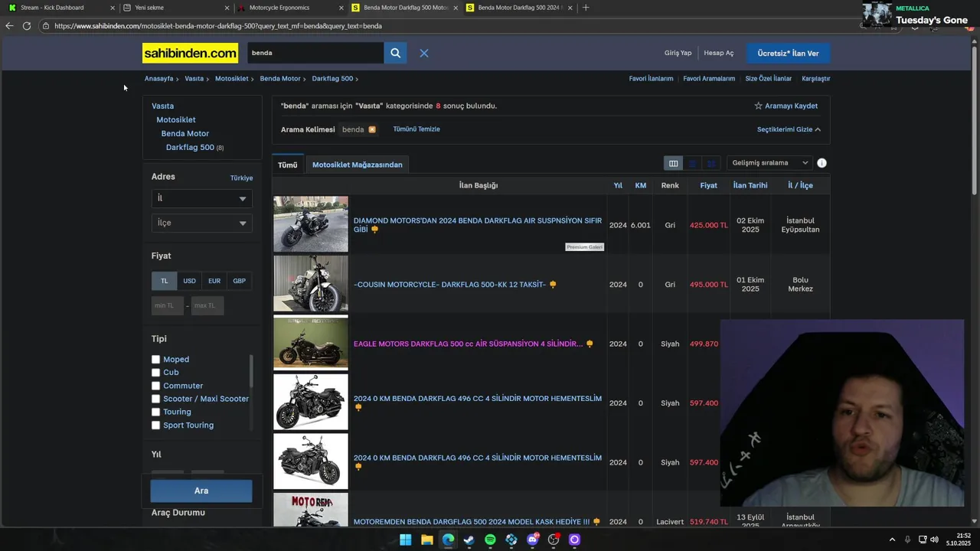This screenshot has height=551, width=980.
Task: Check the Commuter type checkbox
Action: [x=155, y=386]
